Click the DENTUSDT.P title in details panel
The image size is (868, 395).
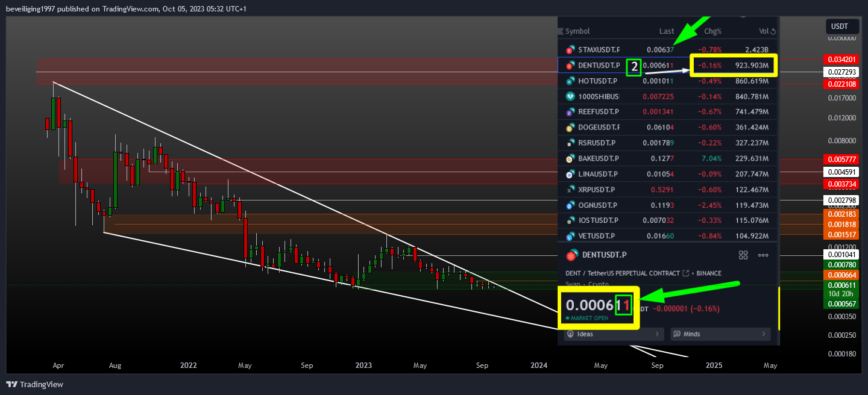click(605, 255)
